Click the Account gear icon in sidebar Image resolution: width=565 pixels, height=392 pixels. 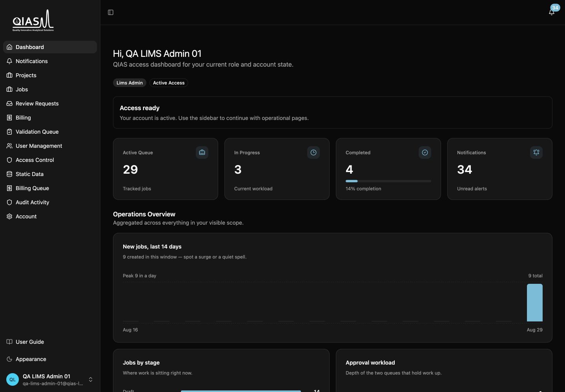click(9, 216)
